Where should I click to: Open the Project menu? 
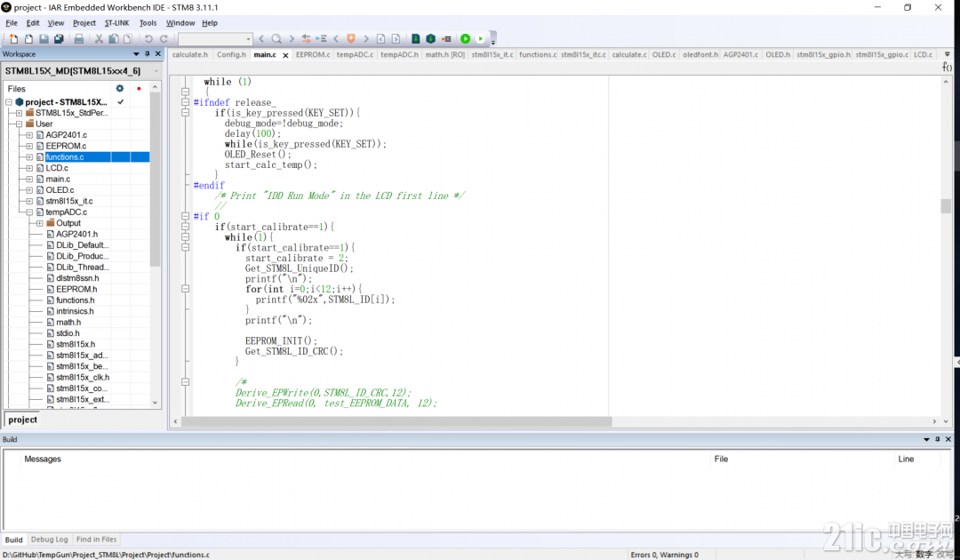[84, 22]
